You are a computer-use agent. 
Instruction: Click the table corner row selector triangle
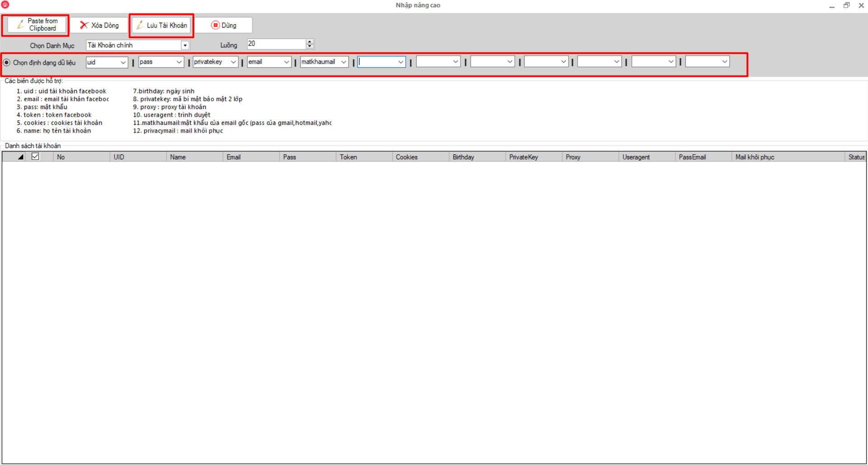coord(20,157)
